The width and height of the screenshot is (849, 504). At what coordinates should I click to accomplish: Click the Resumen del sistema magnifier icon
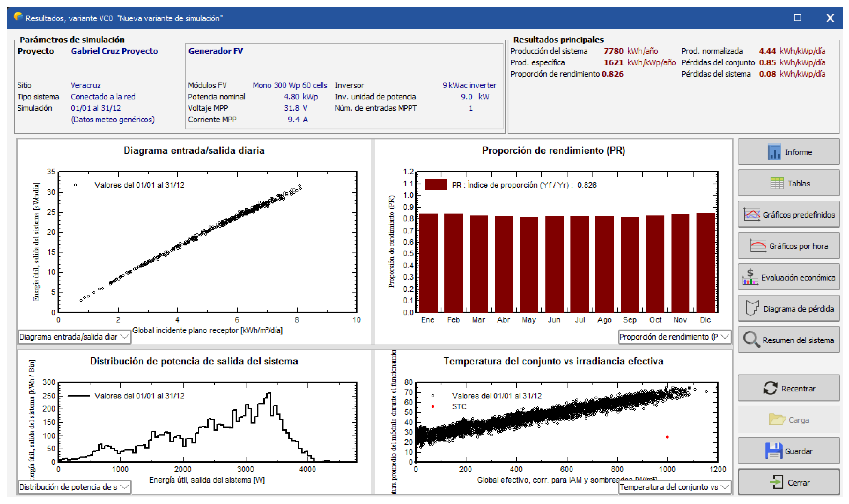pos(751,340)
